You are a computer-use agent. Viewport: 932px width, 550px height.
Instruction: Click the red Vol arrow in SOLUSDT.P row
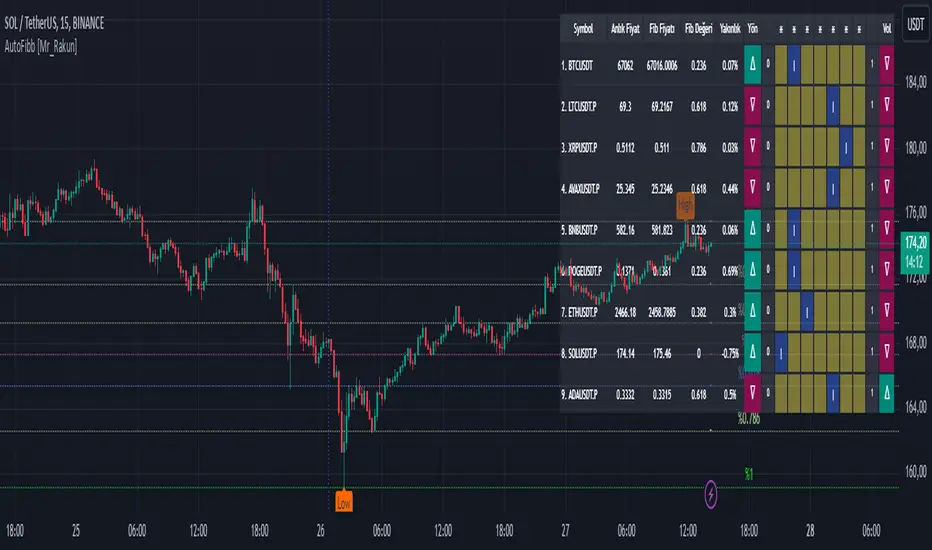[x=887, y=352]
